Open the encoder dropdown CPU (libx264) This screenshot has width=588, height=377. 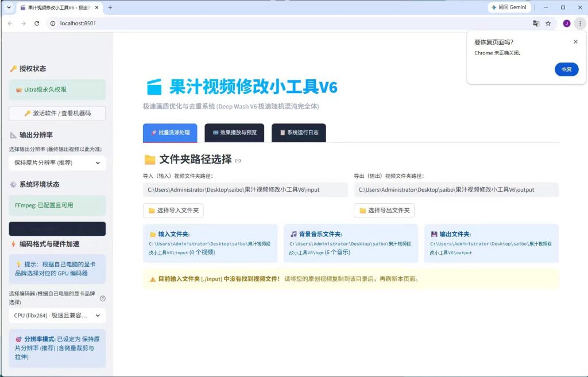[x=57, y=316]
